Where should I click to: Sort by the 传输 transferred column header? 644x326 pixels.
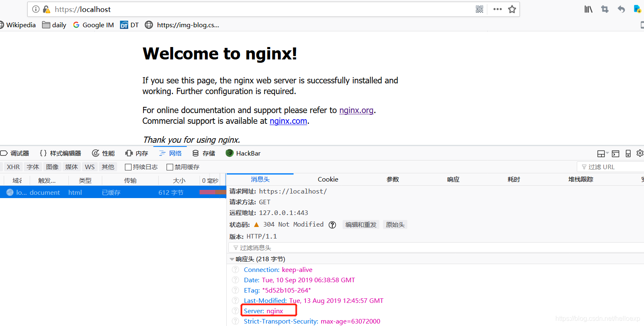coord(130,180)
